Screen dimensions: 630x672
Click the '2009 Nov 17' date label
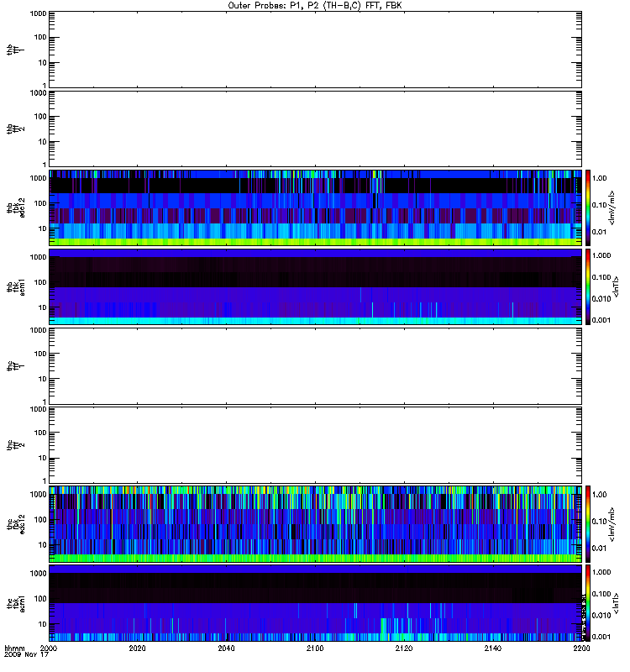[x=26, y=654]
